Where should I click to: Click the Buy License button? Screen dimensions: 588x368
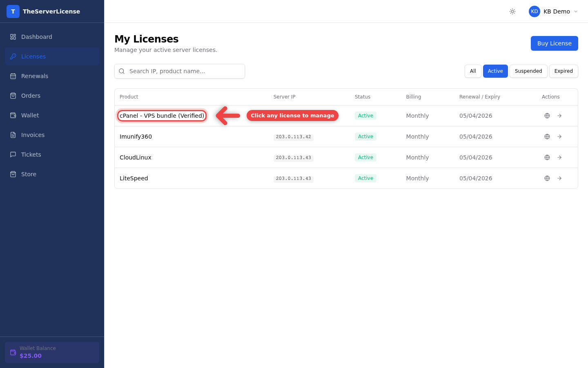pyautogui.click(x=555, y=43)
